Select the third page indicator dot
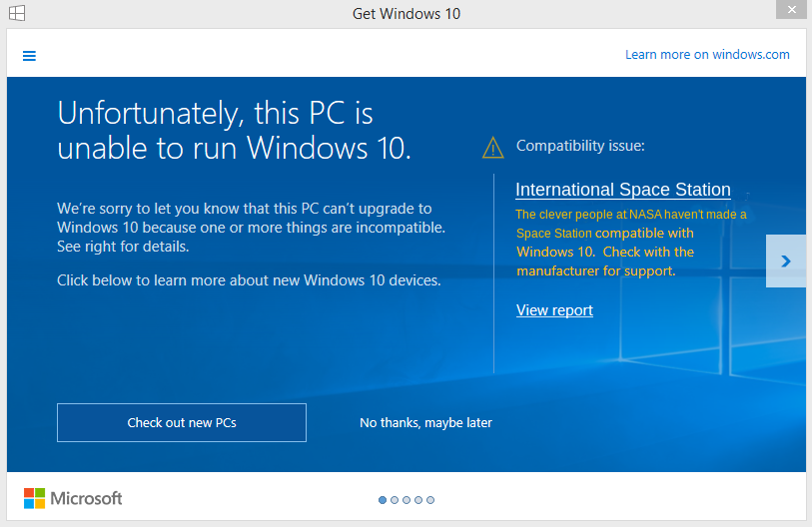812x527 pixels. click(x=406, y=500)
